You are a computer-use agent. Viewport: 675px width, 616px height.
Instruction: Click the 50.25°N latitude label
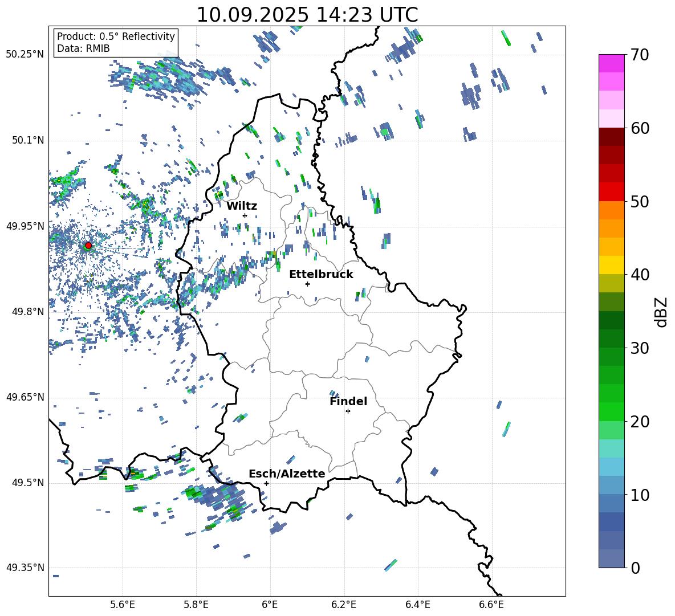click(x=25, y=55)
